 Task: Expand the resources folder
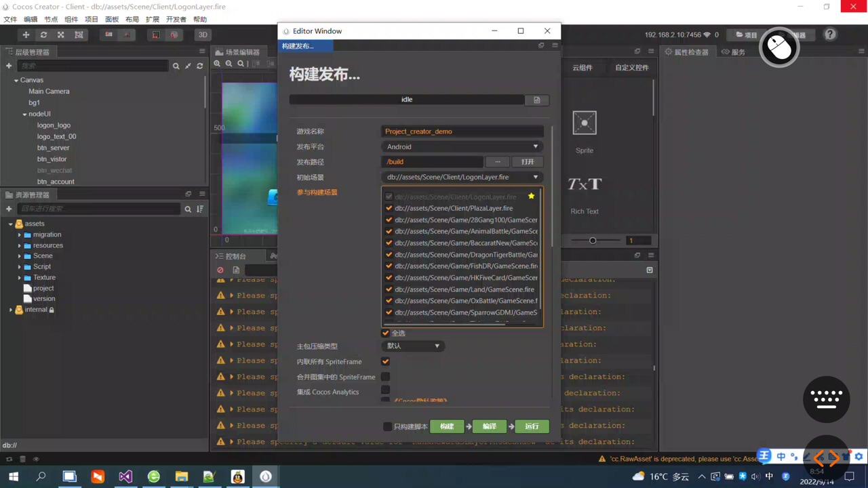coord(20,245)
